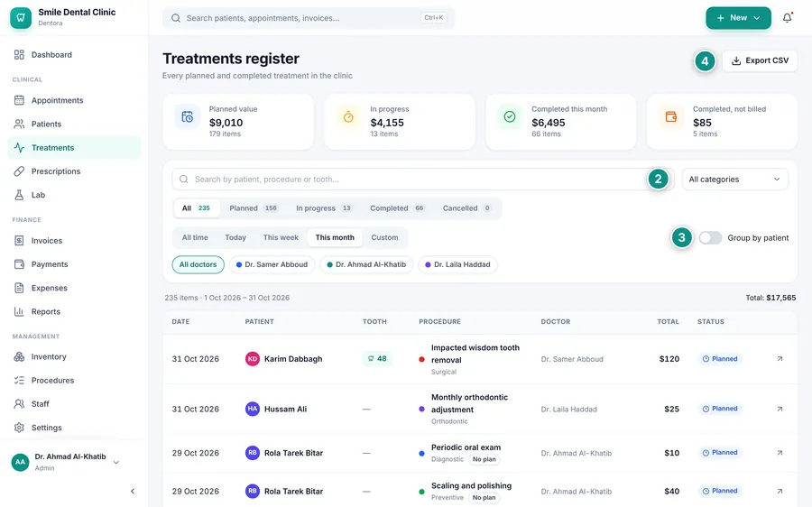Click Total: $17,565 summary
This screenshot has width=812, height=507.
tap(770, 298)
